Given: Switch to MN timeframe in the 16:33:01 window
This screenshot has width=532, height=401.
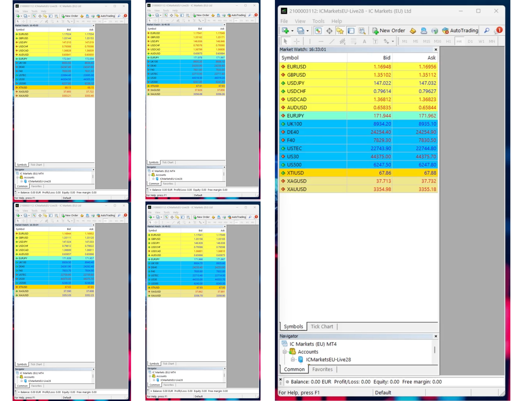Looking at the screenshot, I should pos(492,41).
